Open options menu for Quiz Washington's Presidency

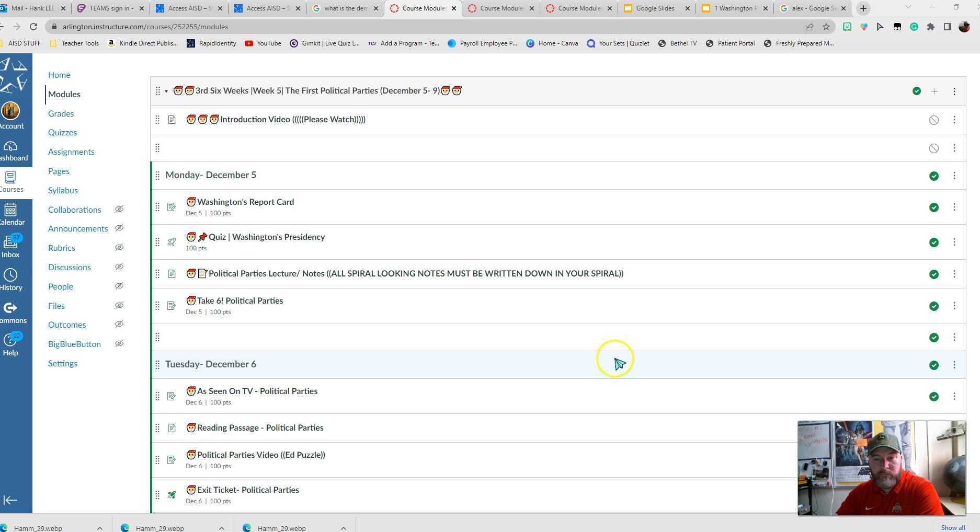(954, 242)
